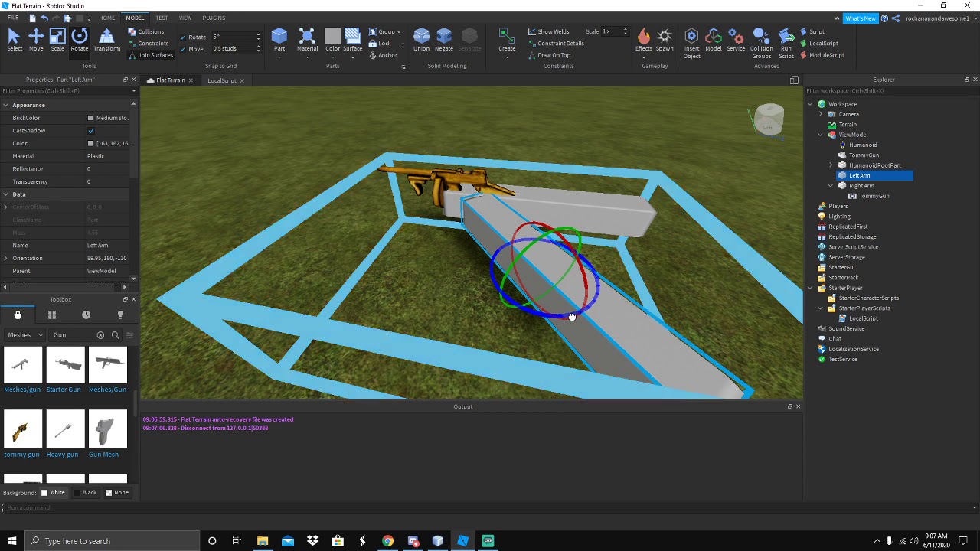980x551 pixels.
Task: Click the What's New button
Action: coord(860,18)
